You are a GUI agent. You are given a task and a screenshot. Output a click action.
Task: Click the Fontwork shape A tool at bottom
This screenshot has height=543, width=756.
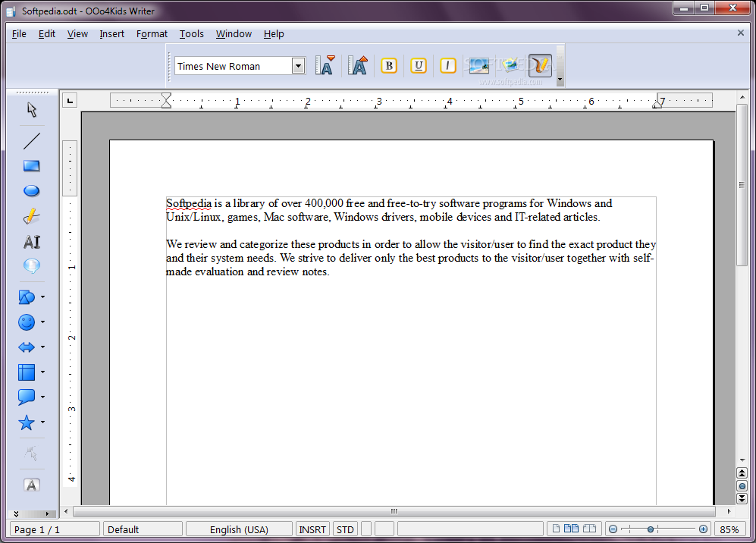32,485
